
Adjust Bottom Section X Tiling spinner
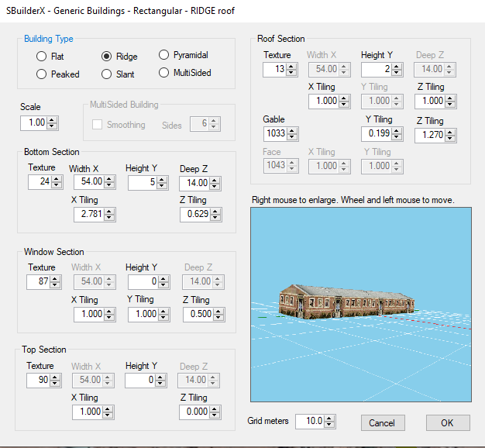coord(109,214)
